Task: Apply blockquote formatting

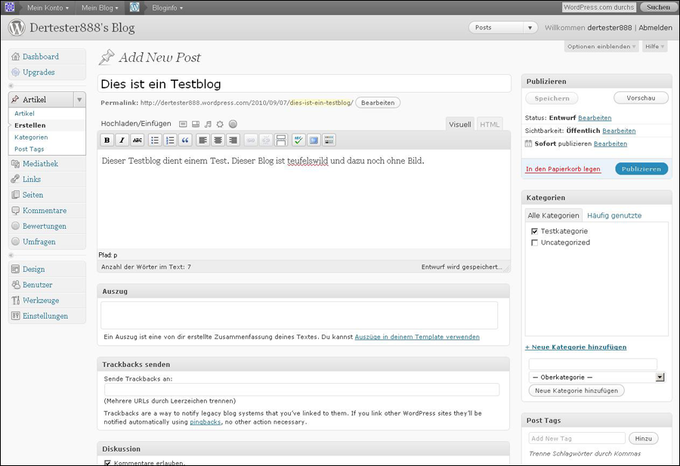Action: pos(185,140)
